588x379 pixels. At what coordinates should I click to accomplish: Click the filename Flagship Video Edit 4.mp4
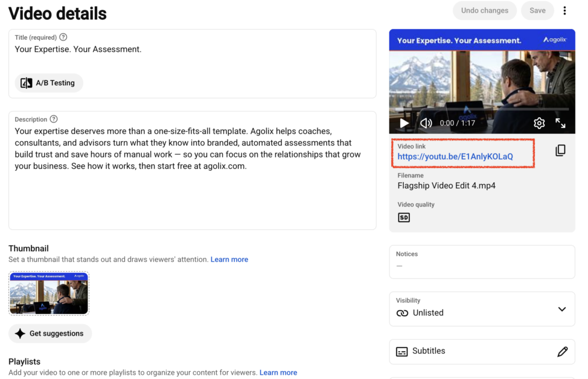point(446,185)
